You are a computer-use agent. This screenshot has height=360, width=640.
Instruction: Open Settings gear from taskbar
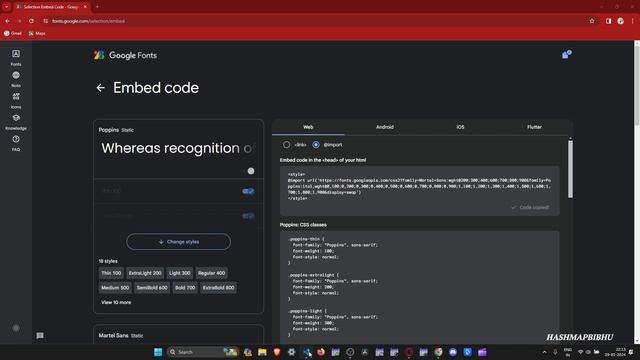pos(291,352)
